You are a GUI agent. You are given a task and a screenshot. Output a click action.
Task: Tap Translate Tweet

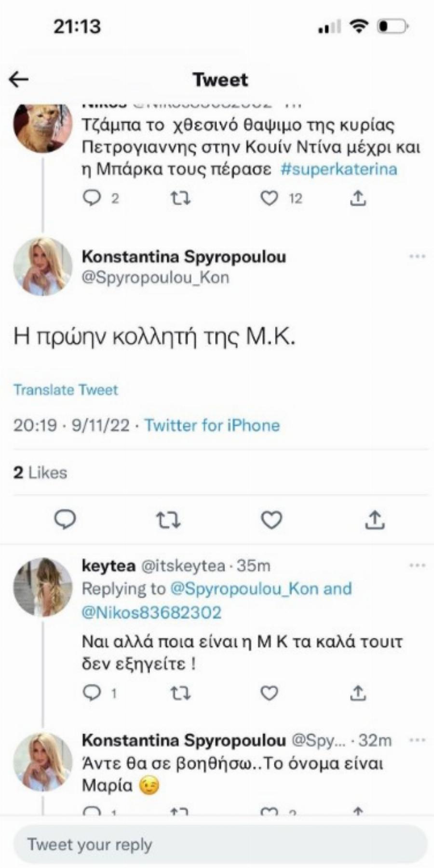(x=66, y=390)
